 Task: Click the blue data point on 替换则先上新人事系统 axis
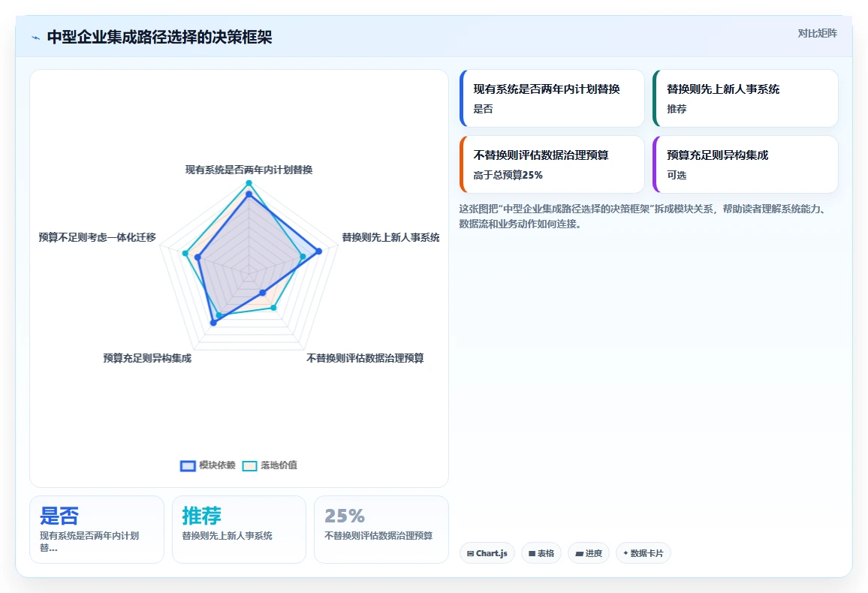pyautogui.click(x=319, y=251)
